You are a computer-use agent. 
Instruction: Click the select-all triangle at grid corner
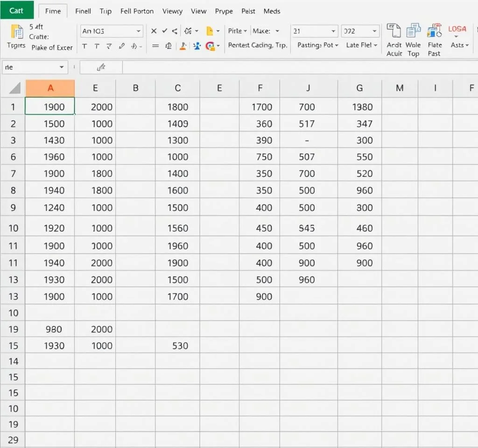click(x=15, y=88)
